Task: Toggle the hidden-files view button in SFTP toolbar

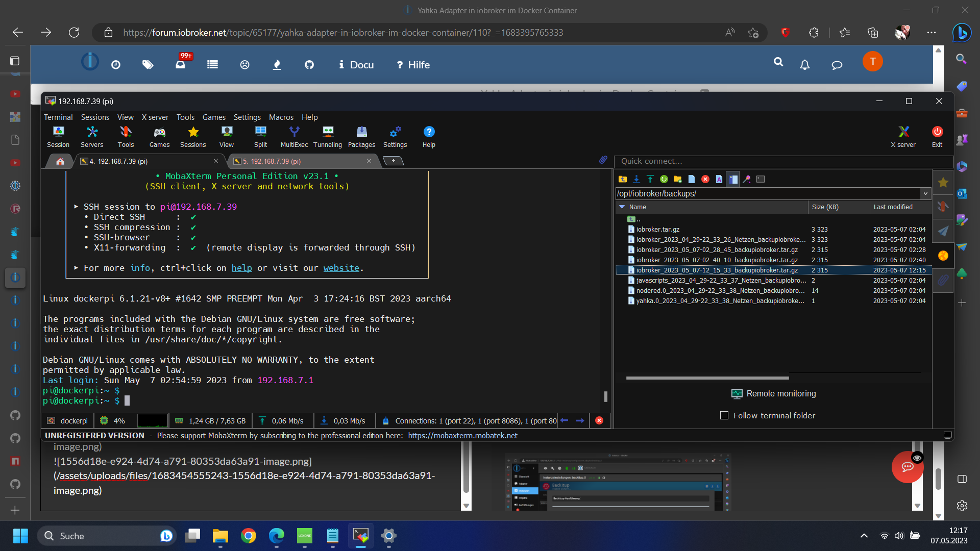Action: click(x=732, y=179)
